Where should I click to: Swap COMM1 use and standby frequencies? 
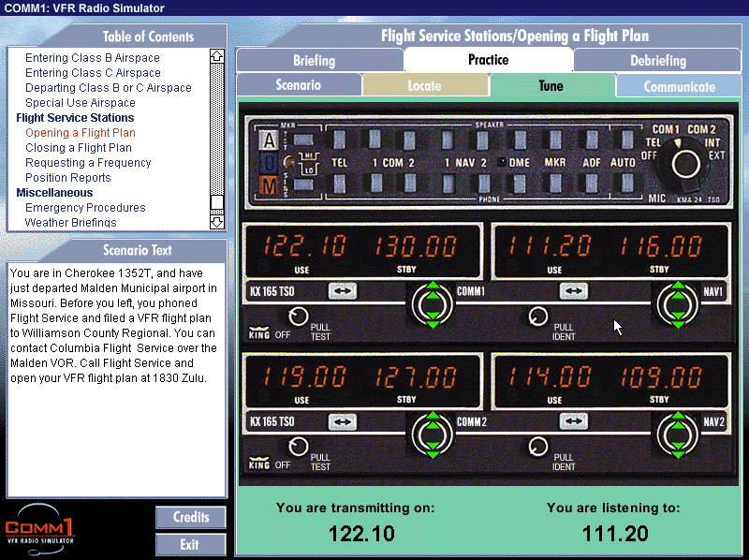pos(342,292)
